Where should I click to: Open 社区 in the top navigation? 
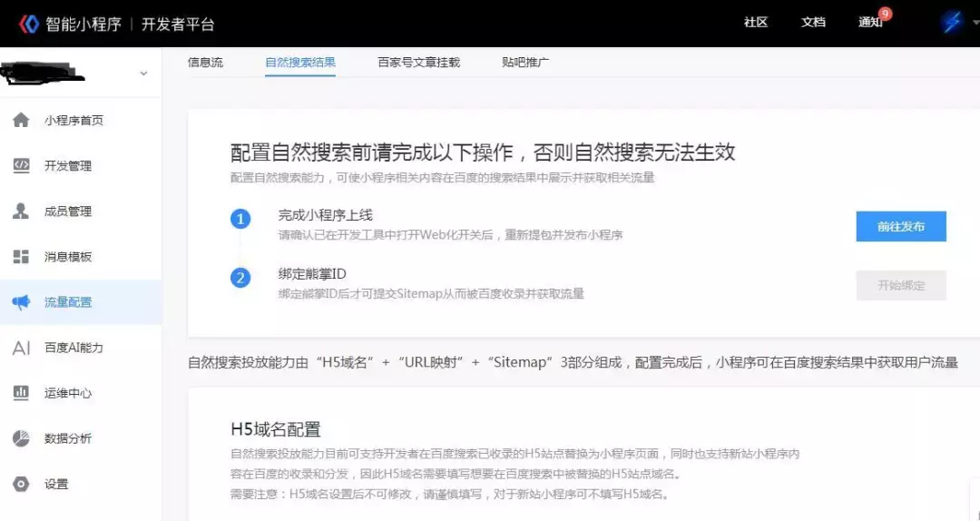click(756, 23)
